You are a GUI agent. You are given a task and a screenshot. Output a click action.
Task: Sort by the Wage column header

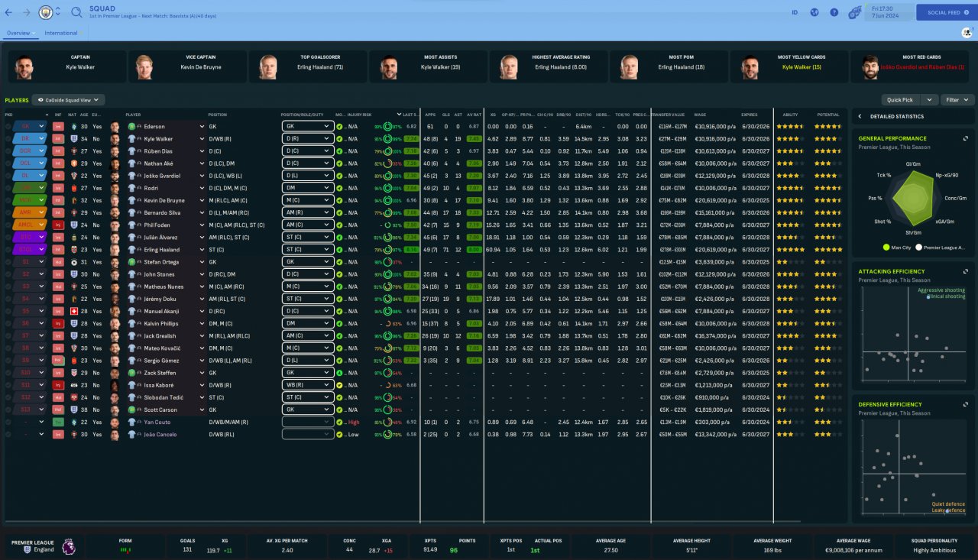coord(701,115)
